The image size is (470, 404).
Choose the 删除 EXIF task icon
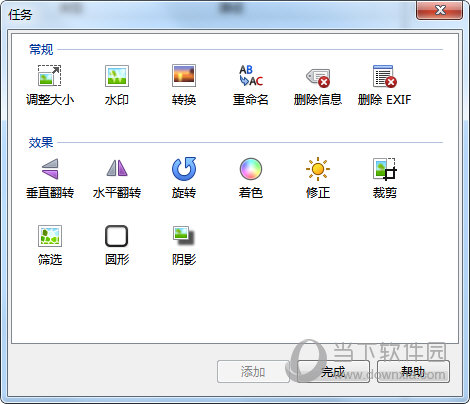pos(385,76)
